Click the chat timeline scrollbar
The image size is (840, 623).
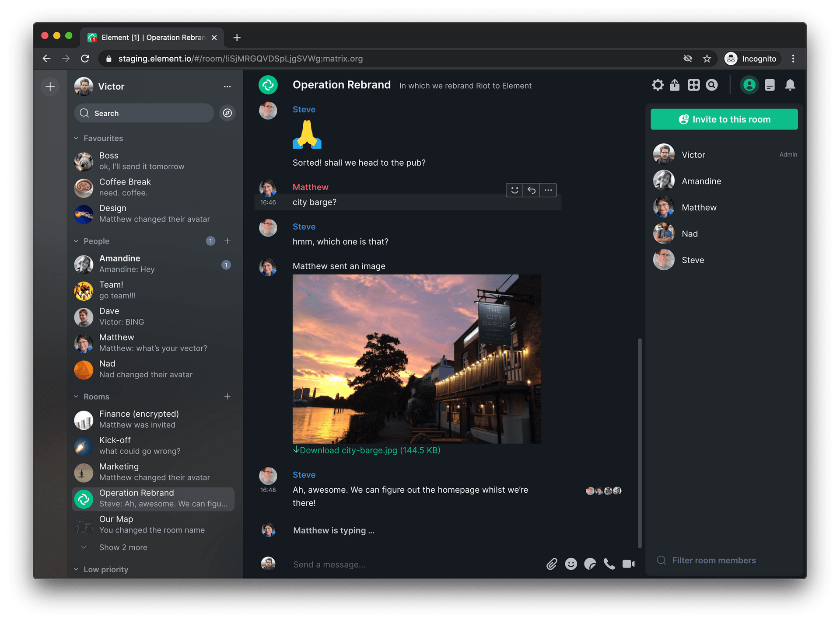pos(640,442)
